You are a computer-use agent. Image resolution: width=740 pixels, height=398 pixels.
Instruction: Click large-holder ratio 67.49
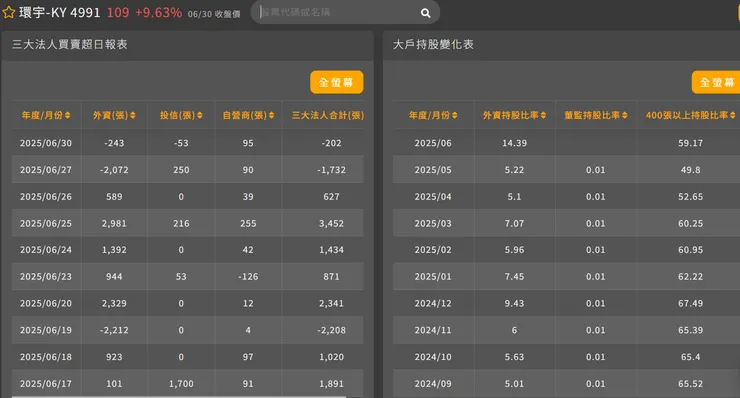[690, 304]
